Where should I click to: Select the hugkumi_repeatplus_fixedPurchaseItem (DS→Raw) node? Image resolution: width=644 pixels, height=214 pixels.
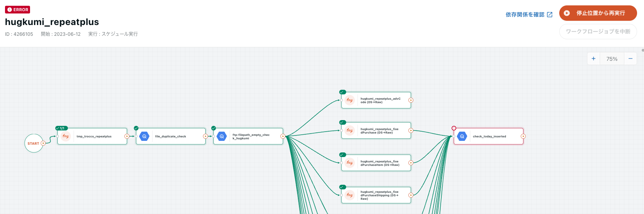point(379,163)
